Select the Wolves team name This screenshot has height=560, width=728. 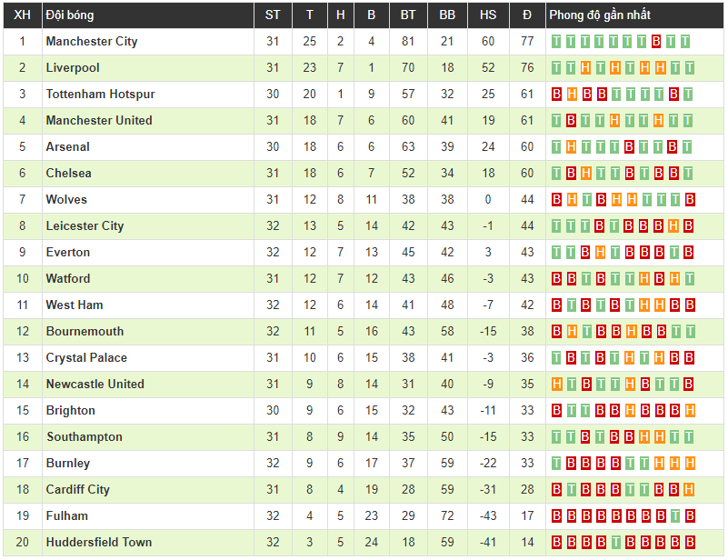pyautogui.click(x=66, y=200)
